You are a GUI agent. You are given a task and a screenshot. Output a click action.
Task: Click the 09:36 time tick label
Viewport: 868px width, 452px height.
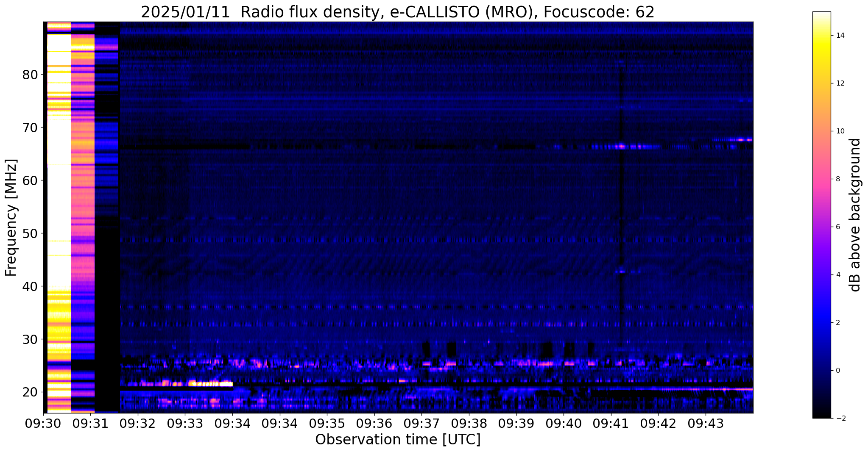374,424
